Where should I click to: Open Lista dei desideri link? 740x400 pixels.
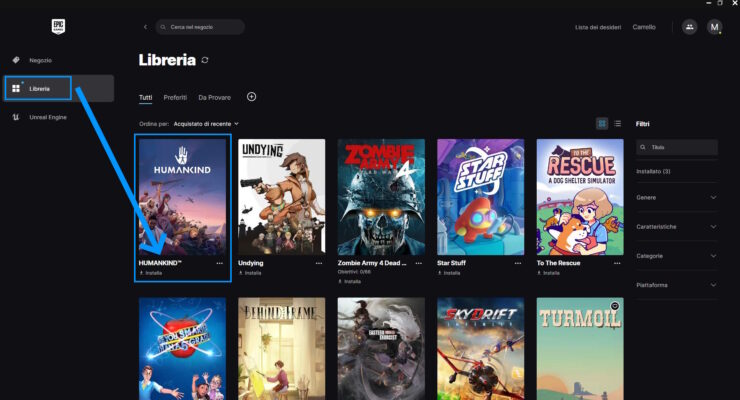coord(598,27)
